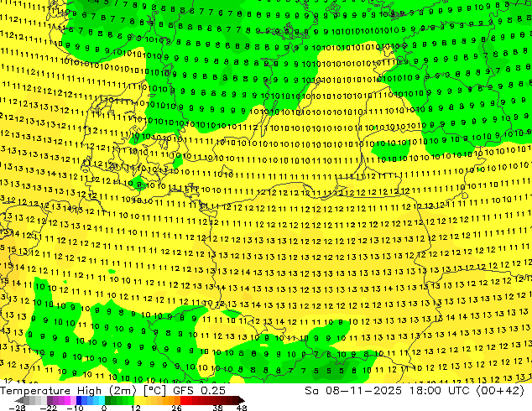Click the green segment of the color scale

coord(119,400)
